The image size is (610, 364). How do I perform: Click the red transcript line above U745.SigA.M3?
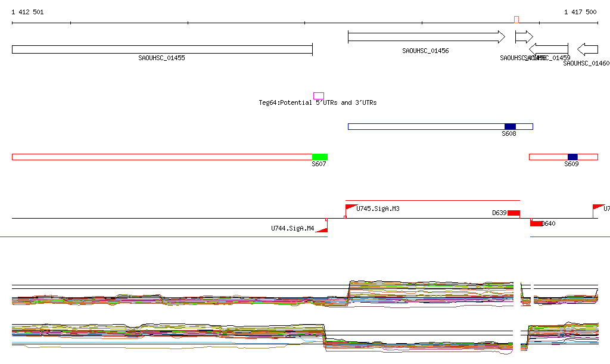432,200
